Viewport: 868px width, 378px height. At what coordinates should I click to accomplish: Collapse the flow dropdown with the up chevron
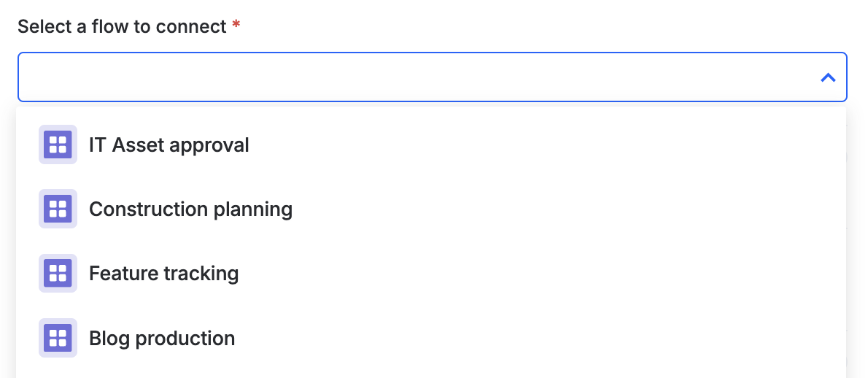828,77
